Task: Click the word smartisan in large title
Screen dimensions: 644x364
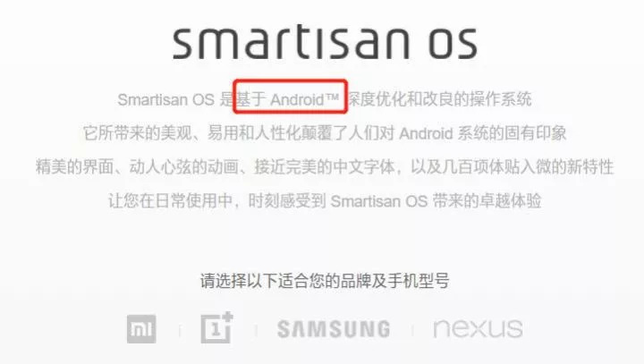Action: pyautogui.click(x=291, y=42)
